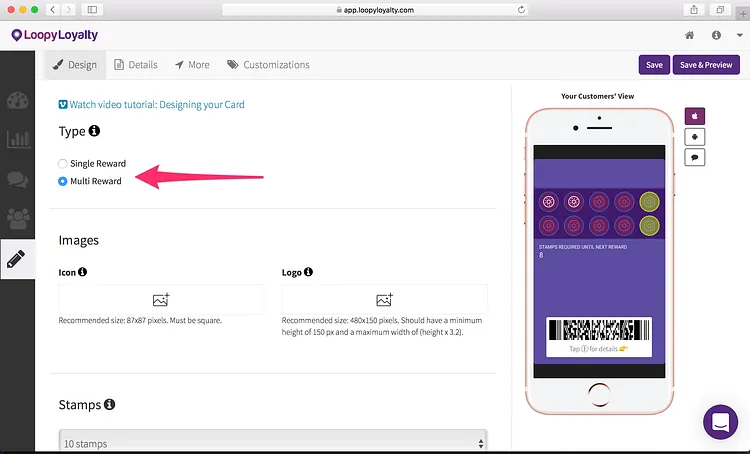Image resolution: width=750 pixels, height=454 pixels.
Task: Switch to the More tab
Action: click(192, 65)
